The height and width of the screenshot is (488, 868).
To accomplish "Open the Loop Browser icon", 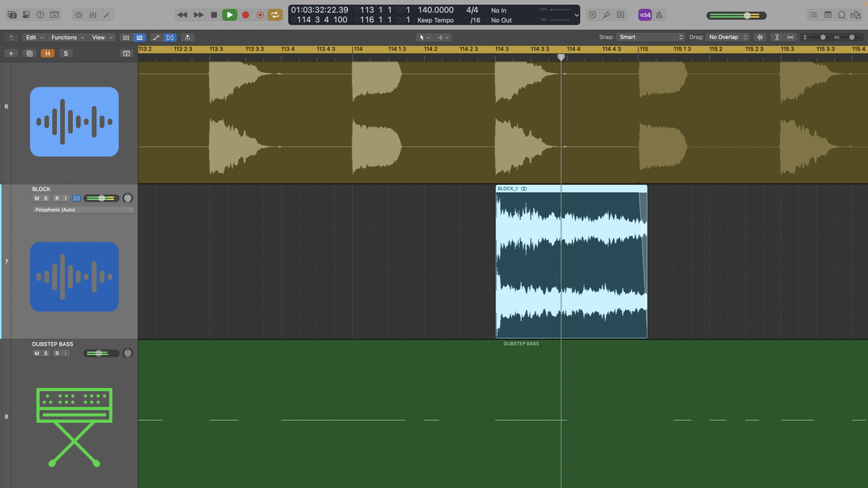I will [841, 14].
